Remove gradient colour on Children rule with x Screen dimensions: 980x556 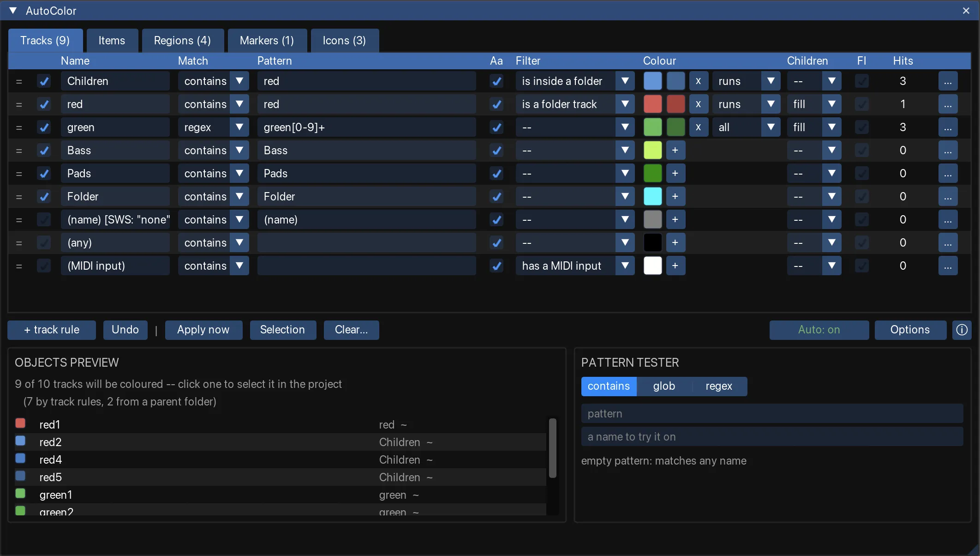(x=699, y=81)
